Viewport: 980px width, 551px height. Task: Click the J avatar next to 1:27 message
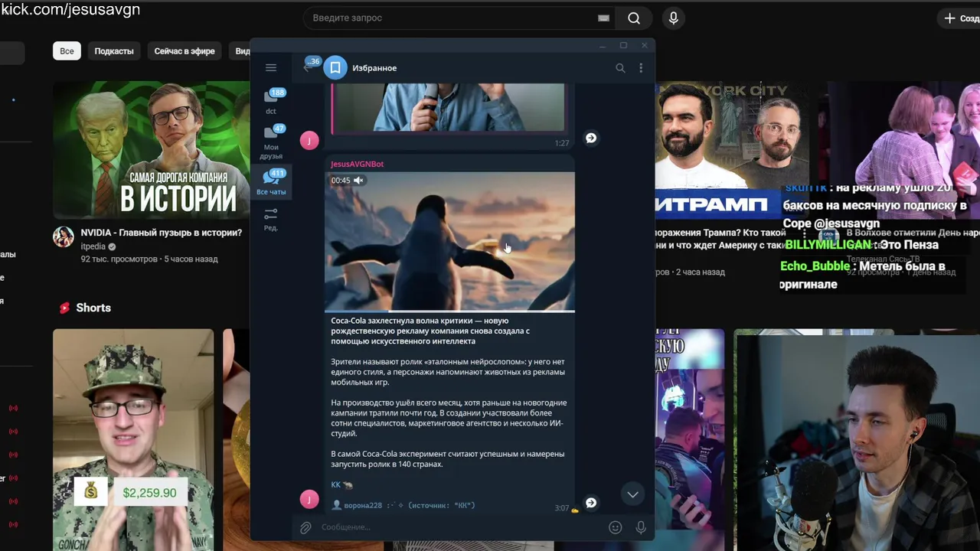[309, 140]
